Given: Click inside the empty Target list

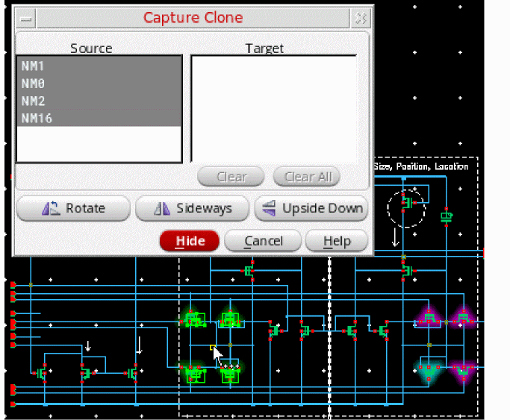Looking at the screenshot, I should point(273,108).
